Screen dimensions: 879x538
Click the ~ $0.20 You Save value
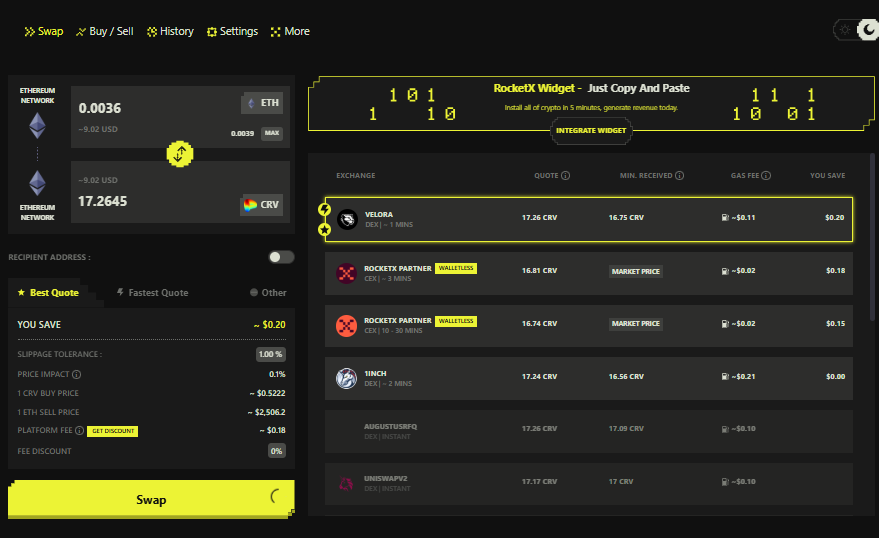tap(269, 324)
